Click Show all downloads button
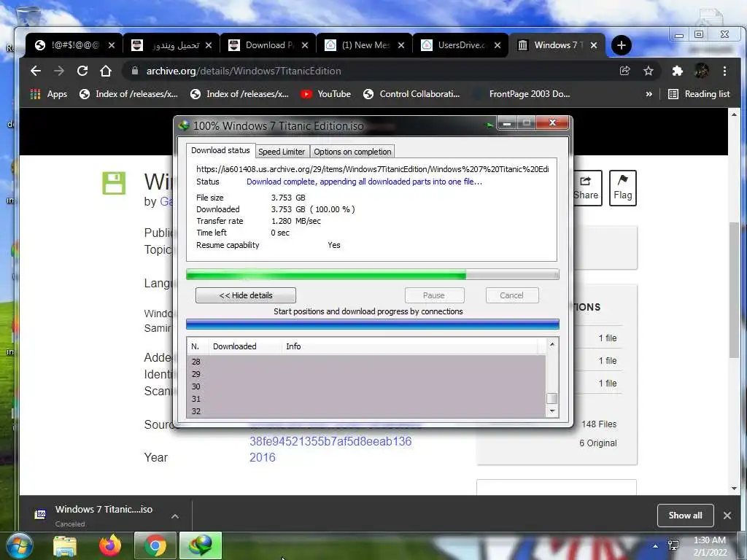The height and width of the screenshot is (560, 747). (685, 516)
